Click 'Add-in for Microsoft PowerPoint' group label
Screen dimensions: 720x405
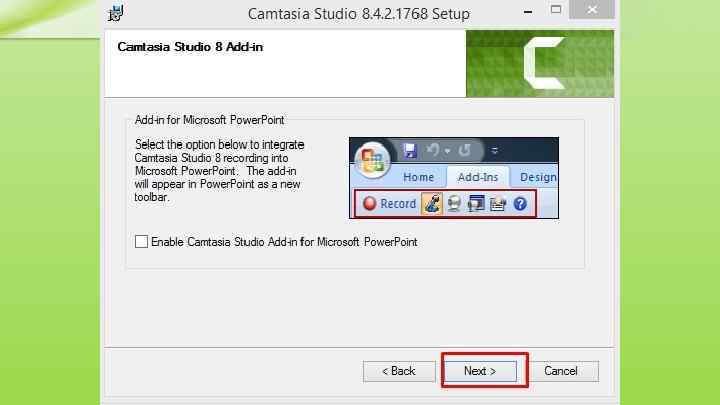coord(209,120)
